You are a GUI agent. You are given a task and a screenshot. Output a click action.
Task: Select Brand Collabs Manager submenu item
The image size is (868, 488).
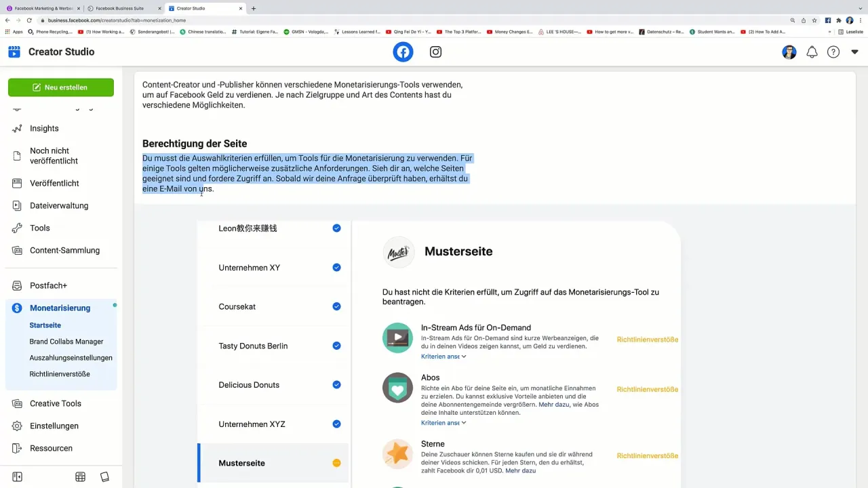coord(66,342)
